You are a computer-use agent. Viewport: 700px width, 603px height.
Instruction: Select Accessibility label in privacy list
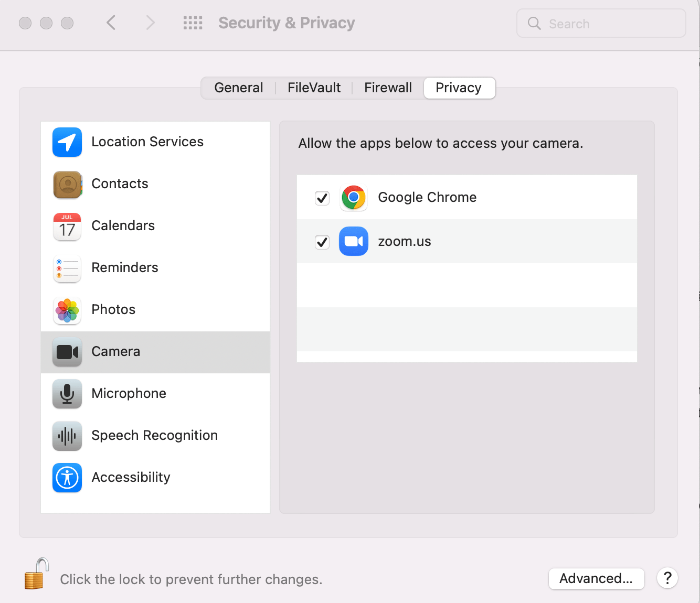click(x=131, y=477)
